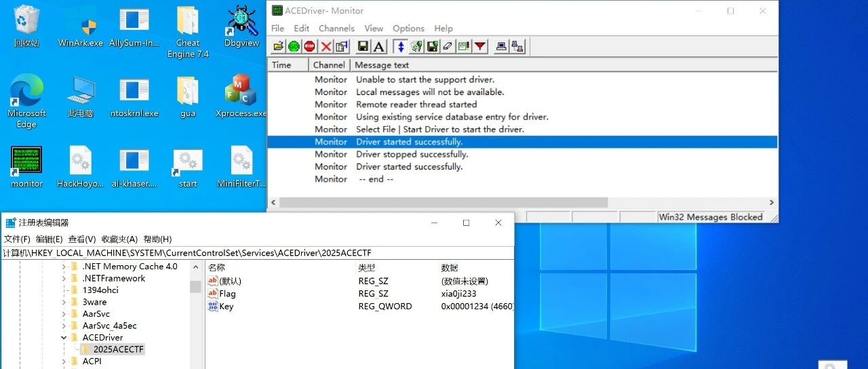
Task: Expand the AarSvc_4a5ec registry key
Action: click(x=64, y=326)
